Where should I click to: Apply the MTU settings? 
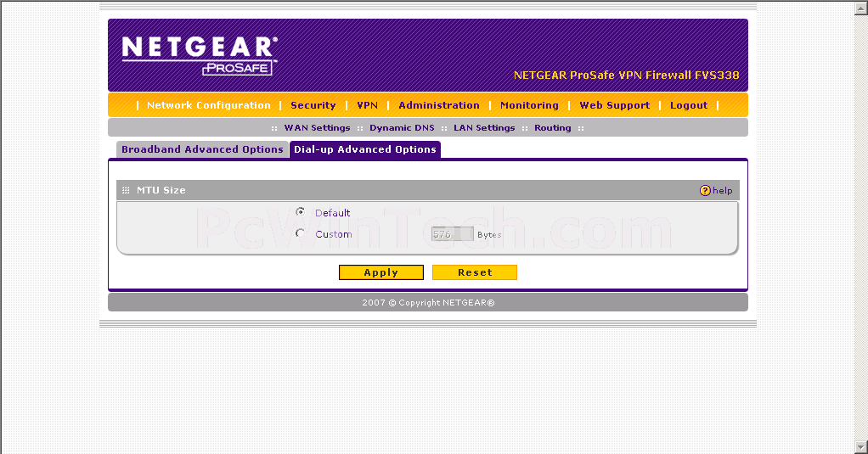[x=380, y=272]
